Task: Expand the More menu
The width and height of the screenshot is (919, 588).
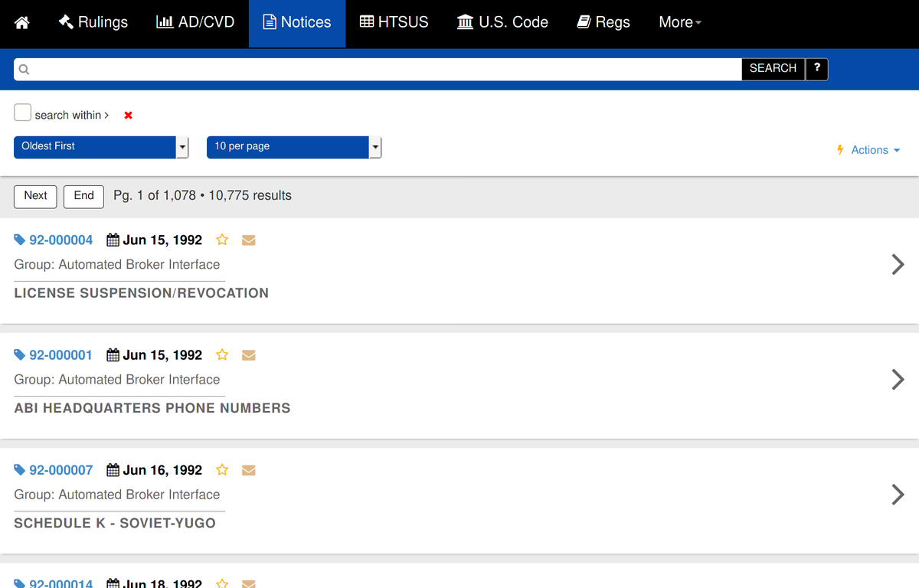Action: (x=680, y=22)
